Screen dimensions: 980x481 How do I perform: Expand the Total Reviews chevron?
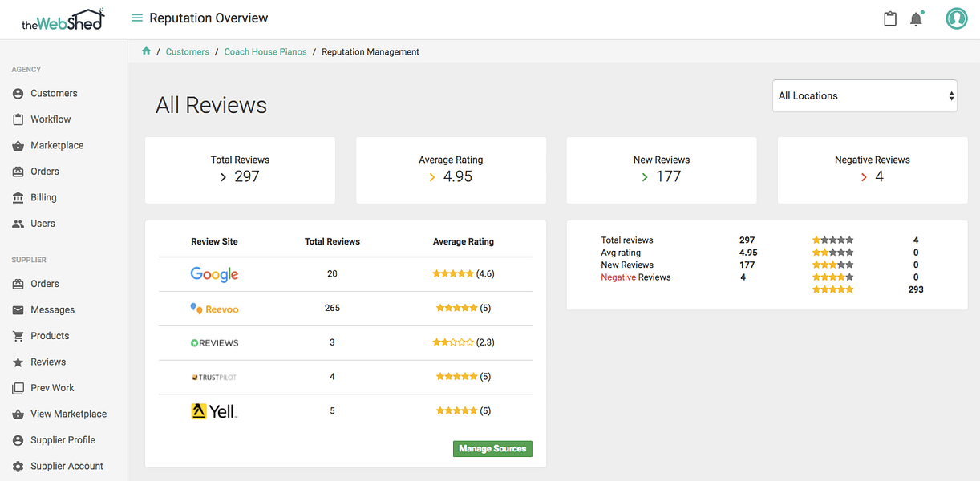223,177
